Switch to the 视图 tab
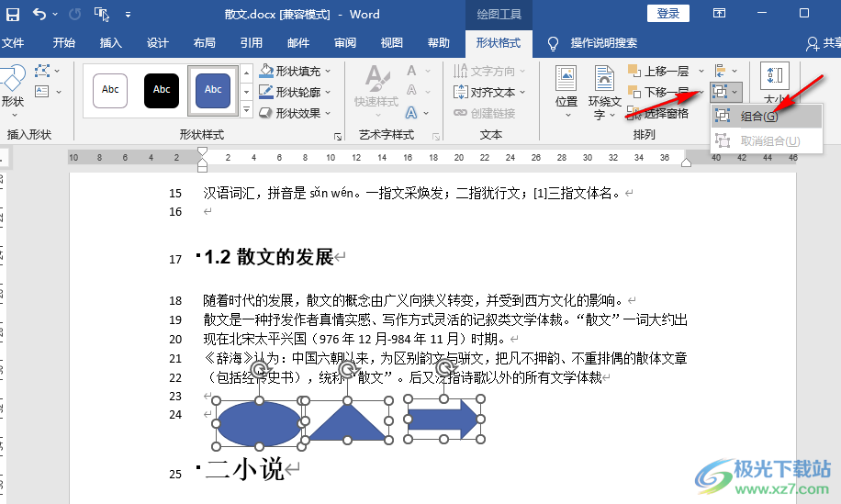The width and height of the screenshot is (841, 504). [391, 43]
